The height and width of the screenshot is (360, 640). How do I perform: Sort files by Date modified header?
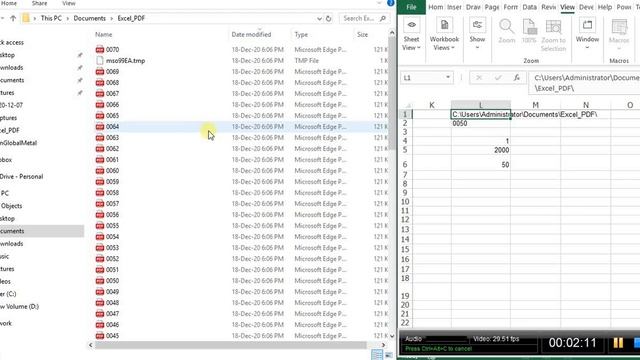point(251,35)
